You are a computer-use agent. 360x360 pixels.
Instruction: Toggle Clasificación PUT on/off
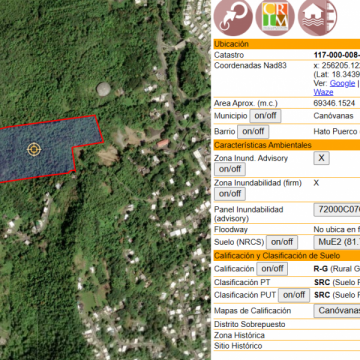coord(294,295)
